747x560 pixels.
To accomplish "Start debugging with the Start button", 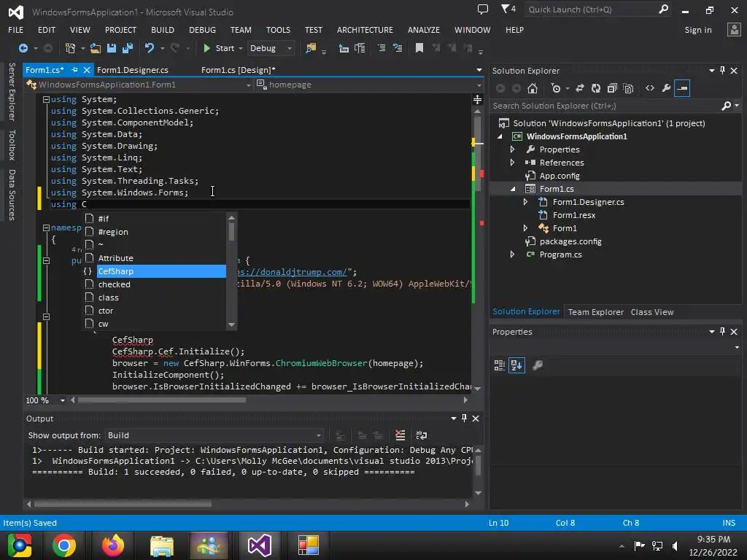I will click(x=219, y=48).
